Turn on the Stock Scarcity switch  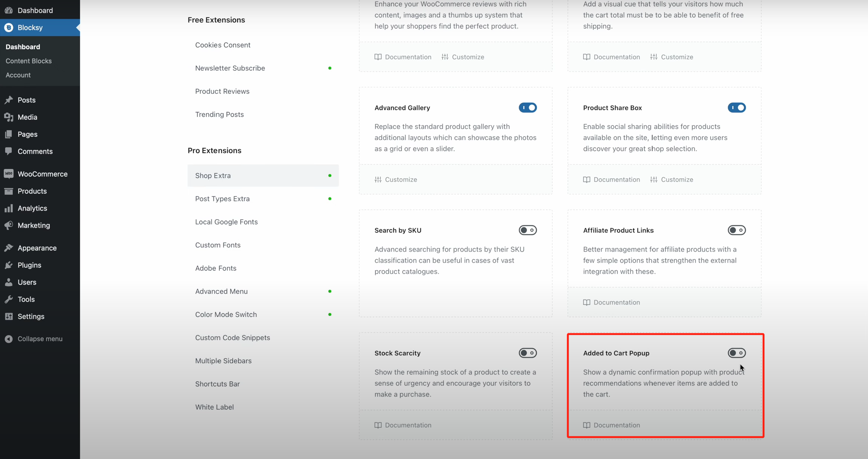528,353
